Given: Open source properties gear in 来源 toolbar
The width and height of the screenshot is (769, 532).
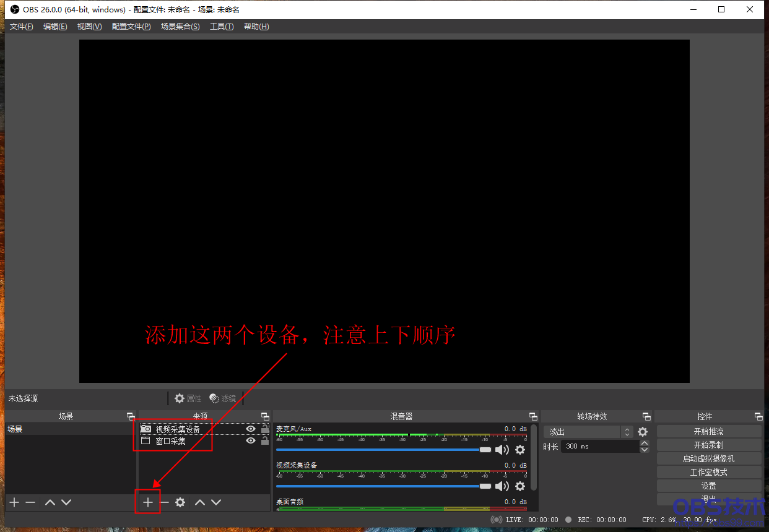Looking at the screenshot, I should pos(180,502).
